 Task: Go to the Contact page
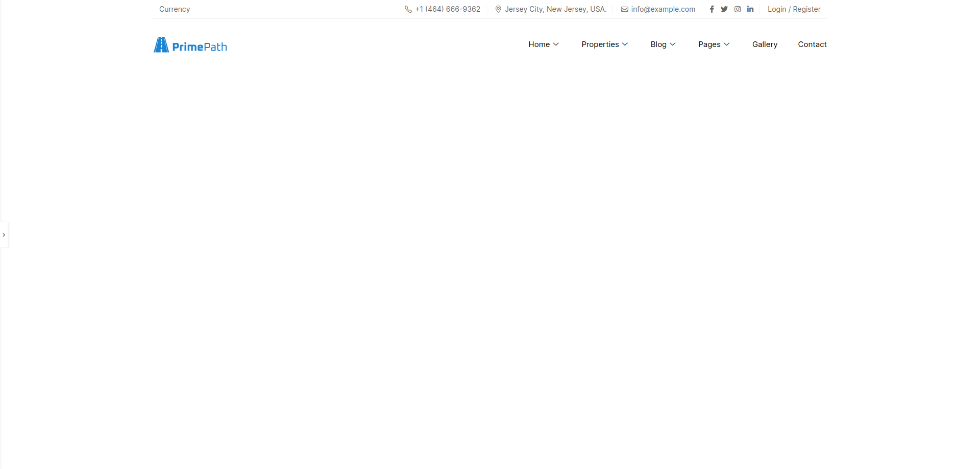(812, 44)
